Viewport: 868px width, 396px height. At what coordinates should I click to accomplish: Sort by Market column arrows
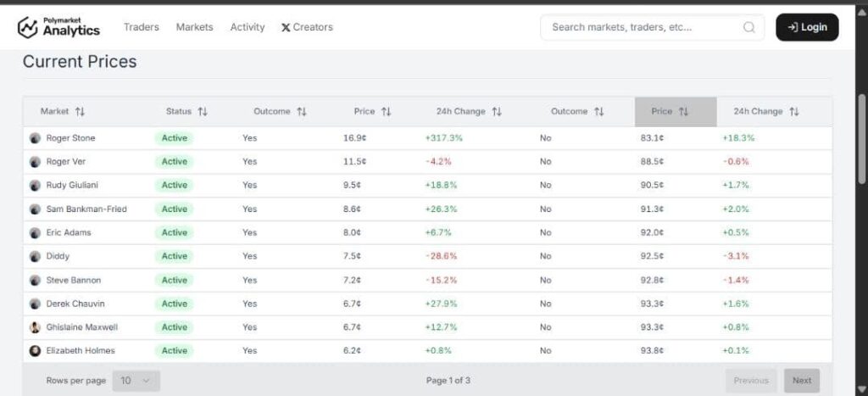coord(81,111)
